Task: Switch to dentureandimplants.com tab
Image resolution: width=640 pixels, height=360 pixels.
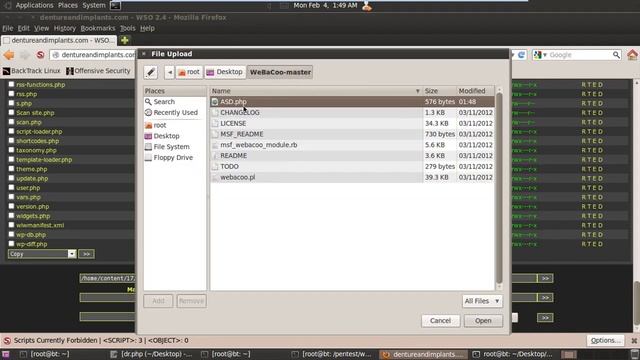Action: [59, 40]
